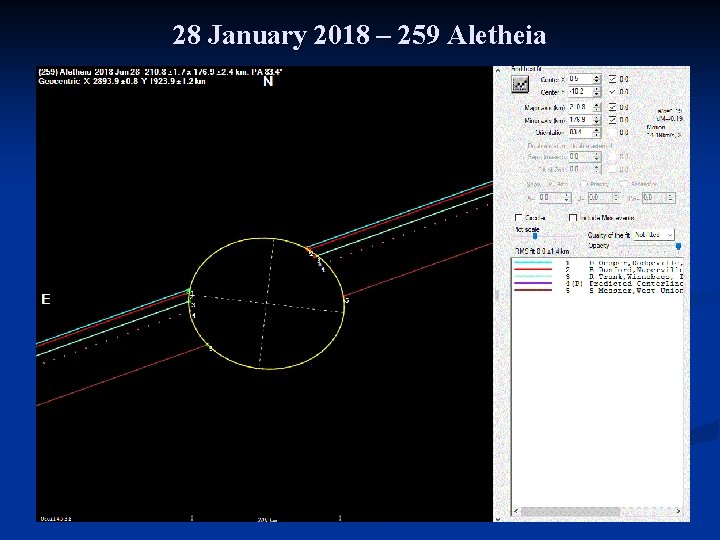This screenshot has height=540, width=720.
Task: Open the Quality of the fit dropdown
Action: coord(654,235)
